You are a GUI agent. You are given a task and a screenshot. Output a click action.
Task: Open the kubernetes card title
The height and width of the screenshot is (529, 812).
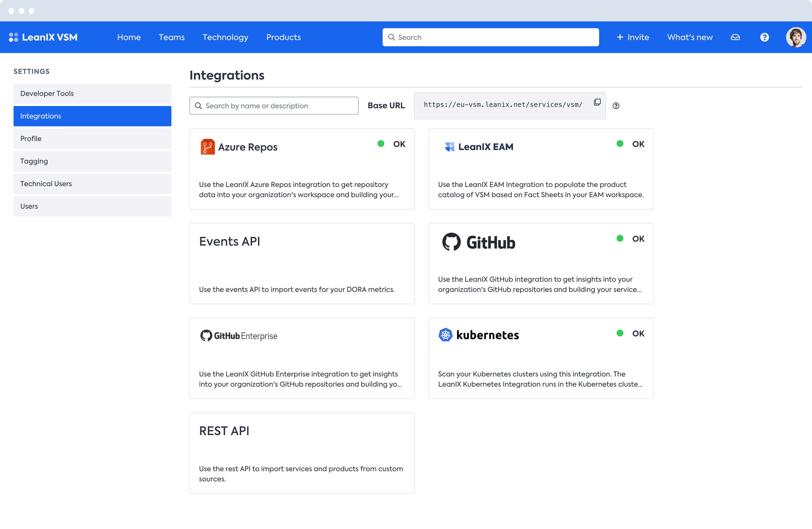tap(487, 335)
